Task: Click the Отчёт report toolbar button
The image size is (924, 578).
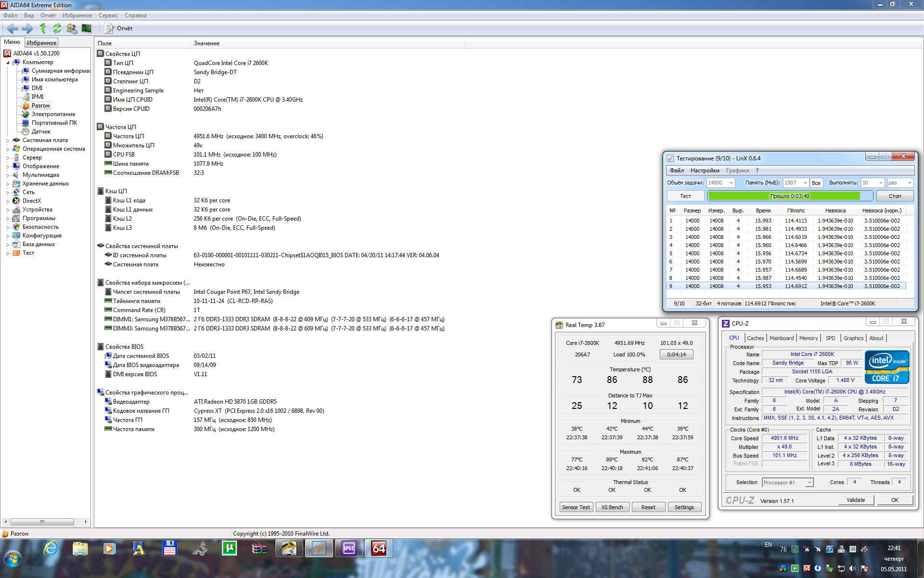Action: 119,28
